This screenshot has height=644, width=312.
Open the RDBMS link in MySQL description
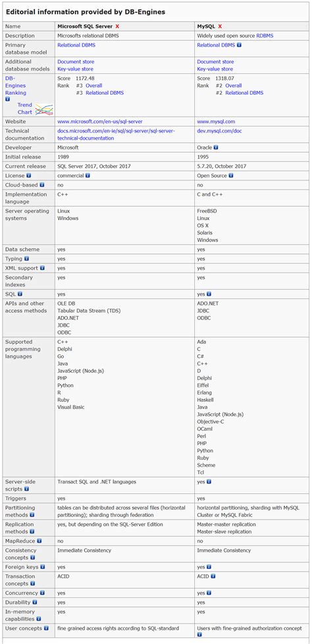(265, 36)
